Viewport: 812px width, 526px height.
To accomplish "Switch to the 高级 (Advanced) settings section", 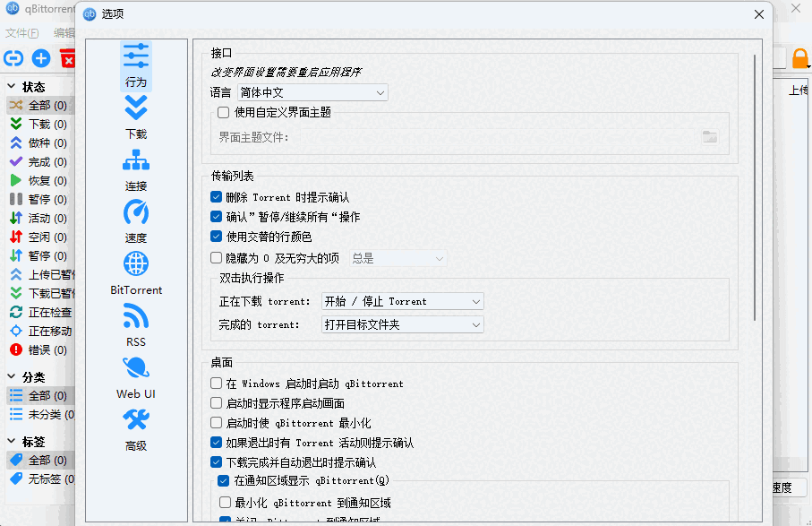I will pyautogui.click(x=136, y=429).
